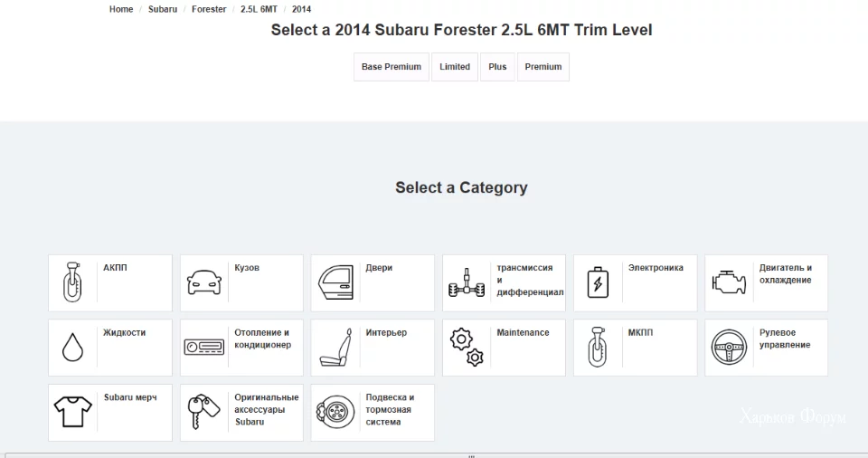Click the radio icon for Отопление и кондиционер
Viewport: 868px width, 458px height.
204,347
